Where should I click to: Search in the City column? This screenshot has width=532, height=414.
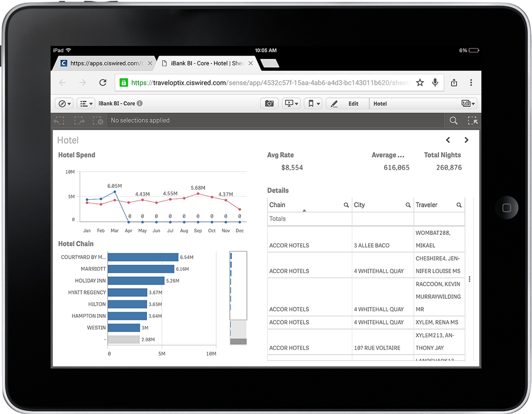click(408, 205)
